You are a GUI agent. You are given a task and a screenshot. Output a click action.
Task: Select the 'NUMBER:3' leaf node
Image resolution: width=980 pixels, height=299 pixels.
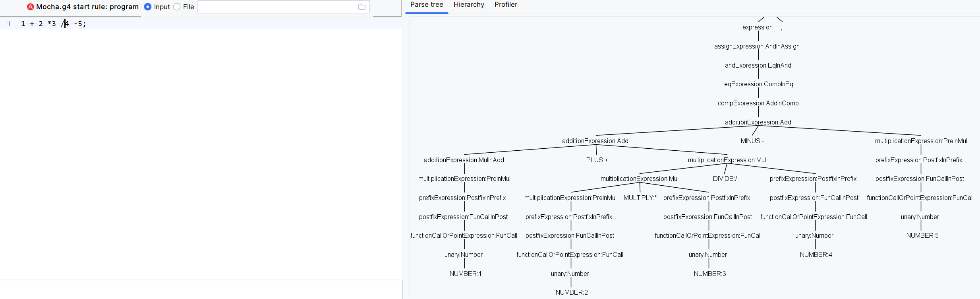click(710, 274)
